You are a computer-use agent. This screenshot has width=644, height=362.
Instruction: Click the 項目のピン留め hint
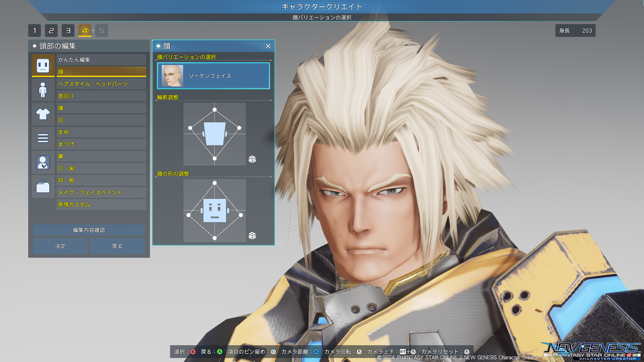tap(252, 351)
